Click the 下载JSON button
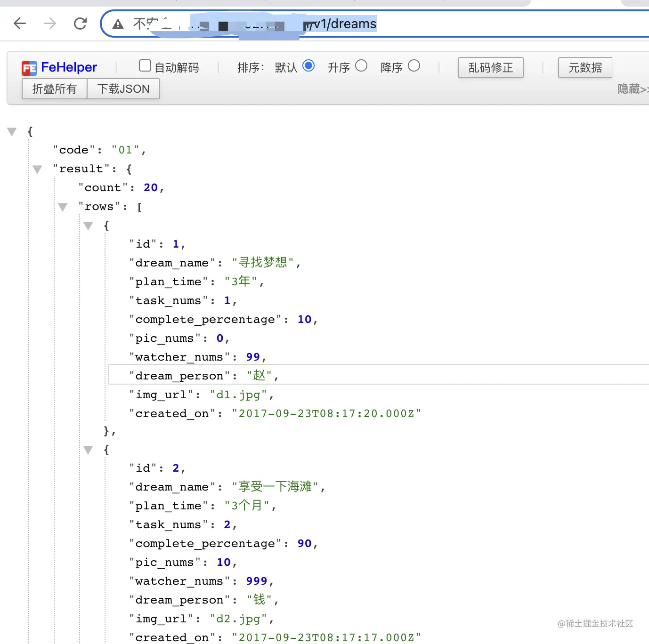The image size is (649, 644). pos(123,89)
